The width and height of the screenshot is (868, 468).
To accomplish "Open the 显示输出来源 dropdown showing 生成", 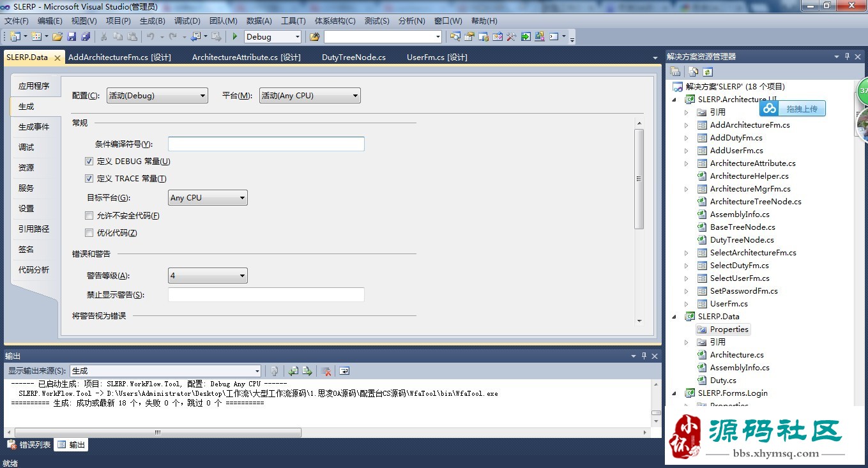I will pyautogui.click(x=165, y=371).
